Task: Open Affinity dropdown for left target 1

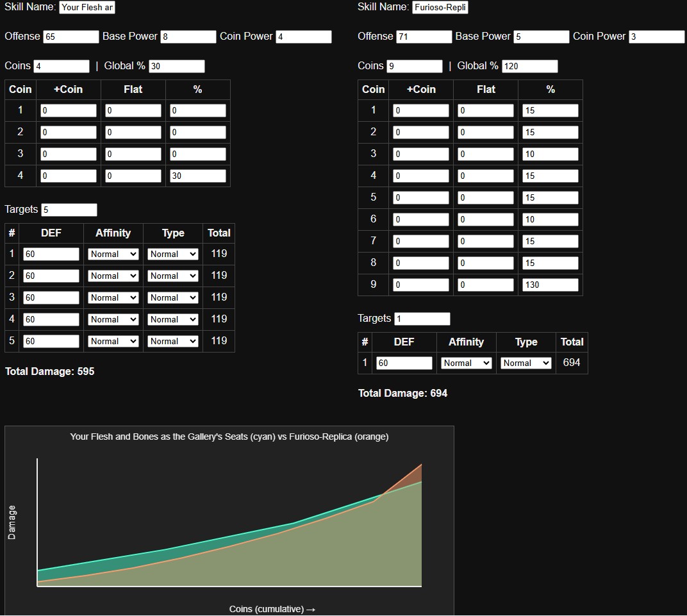Action: (x=113, y=254)
